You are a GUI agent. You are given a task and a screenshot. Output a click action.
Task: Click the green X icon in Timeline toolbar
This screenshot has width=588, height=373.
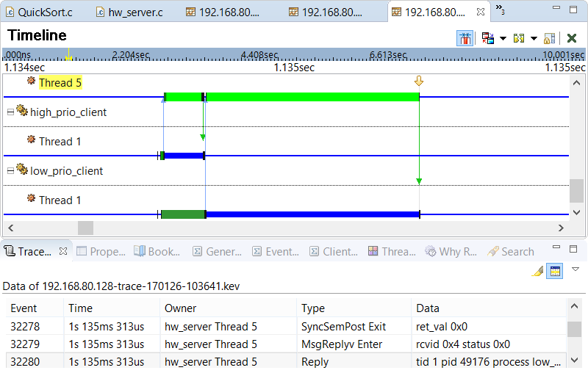(572, 38)
